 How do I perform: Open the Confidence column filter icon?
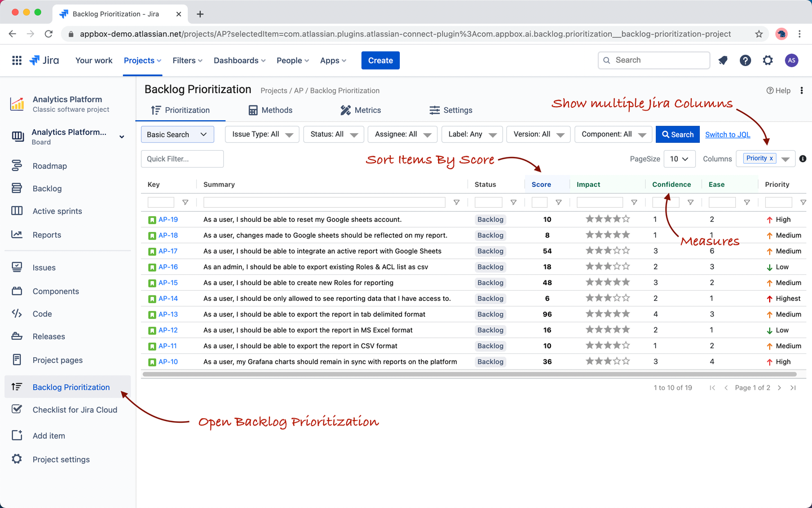point(690,202)
